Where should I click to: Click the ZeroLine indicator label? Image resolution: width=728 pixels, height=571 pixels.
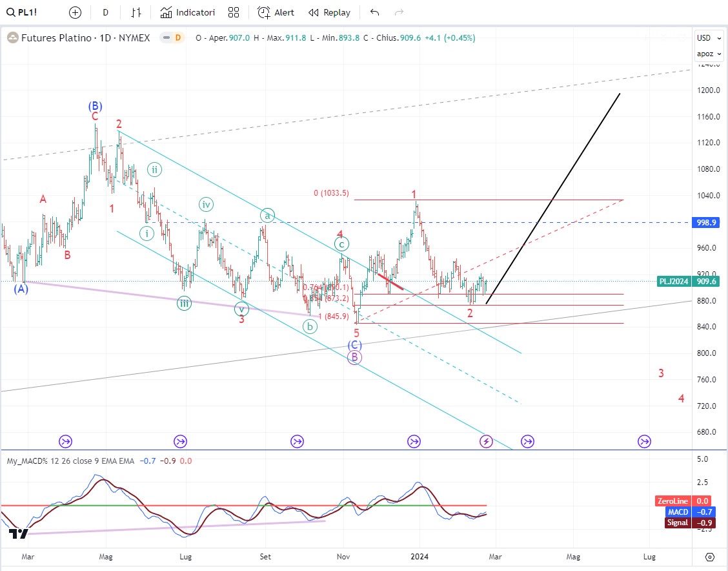coord(672,501)
